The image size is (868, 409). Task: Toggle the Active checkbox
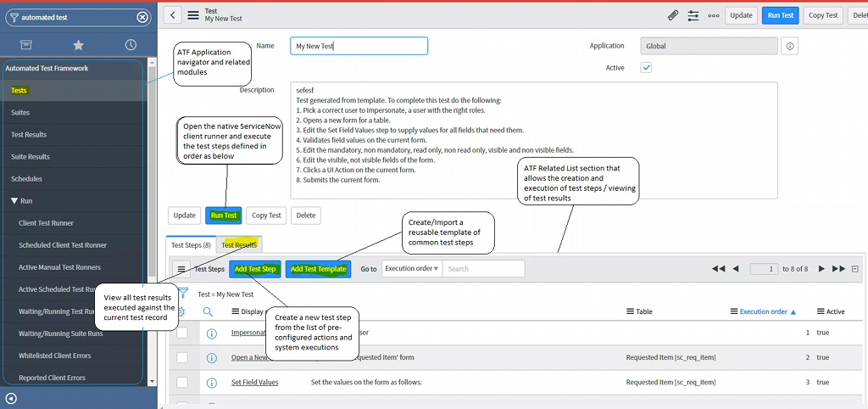point(646,68)
